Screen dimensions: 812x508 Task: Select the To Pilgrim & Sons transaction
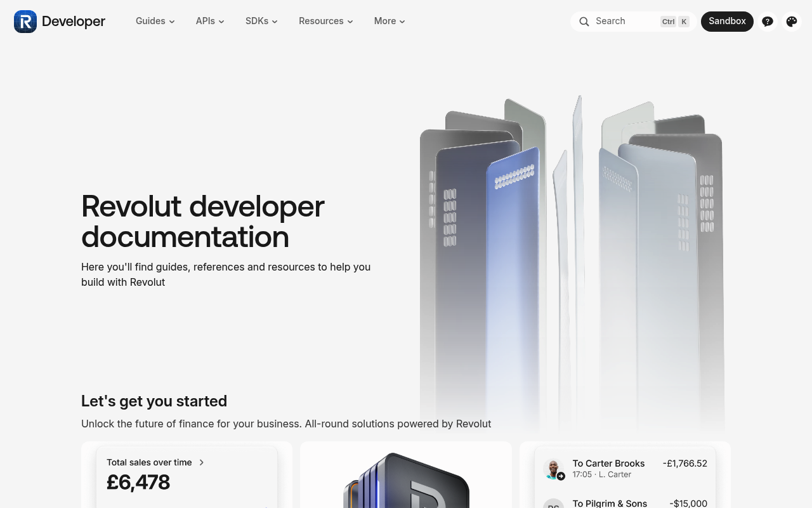(x=625, y=504)
